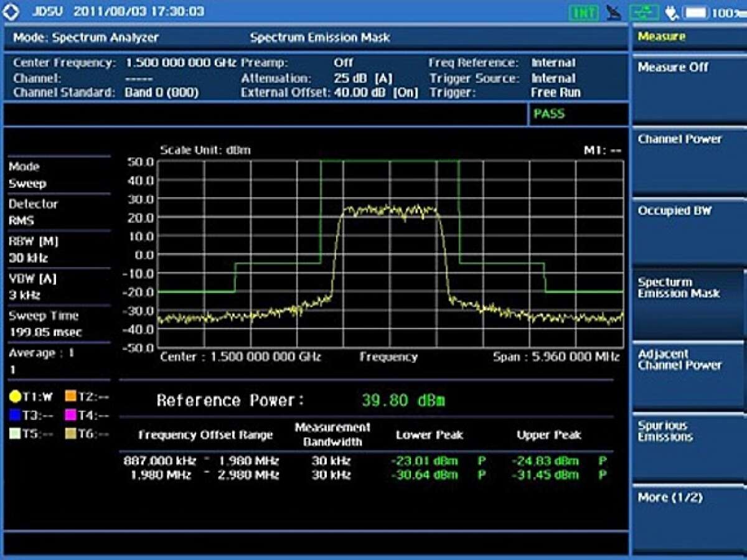Screen dimensions: 747x560
Task: Click the Mode: Spectrum Analyzer title
Action: point(86,37)
